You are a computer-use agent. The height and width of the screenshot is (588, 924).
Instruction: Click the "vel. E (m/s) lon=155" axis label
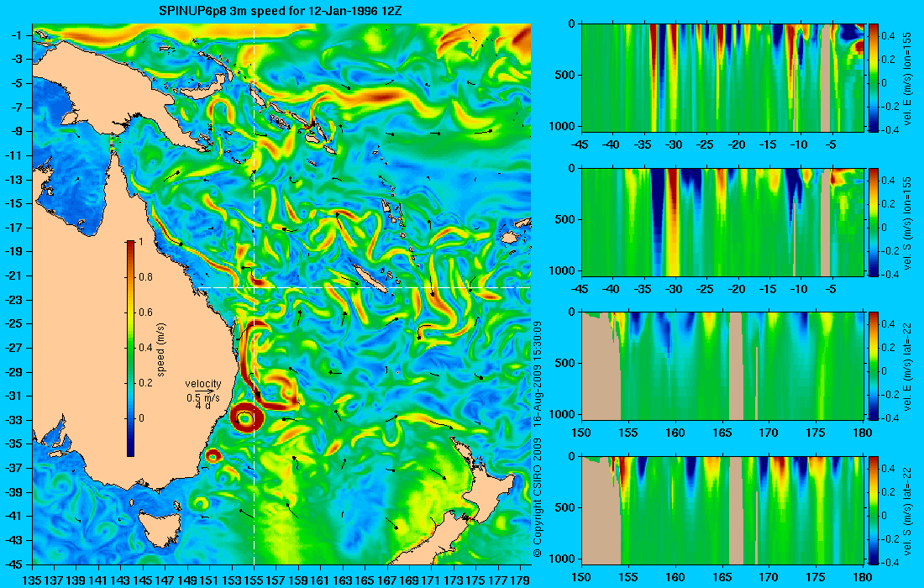coord(907,78)
